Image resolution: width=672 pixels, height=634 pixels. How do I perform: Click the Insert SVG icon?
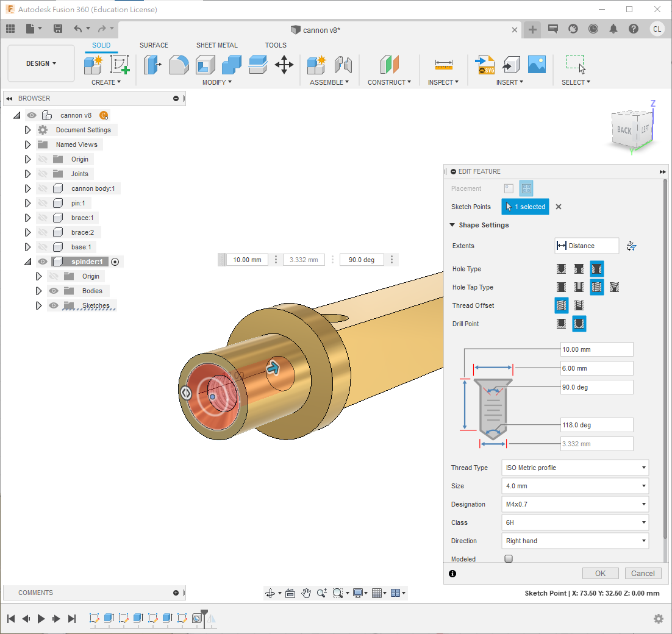[x=485, y=64]
